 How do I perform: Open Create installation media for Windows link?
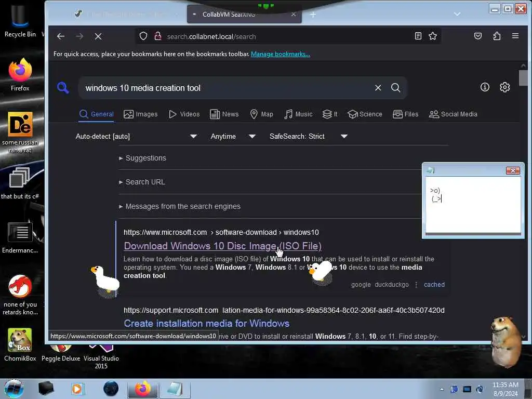click(x=206, y=324)
